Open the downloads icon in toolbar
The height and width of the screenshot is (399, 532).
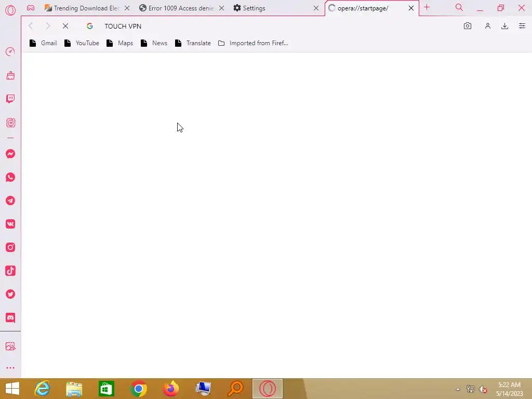tap(504, 26)
